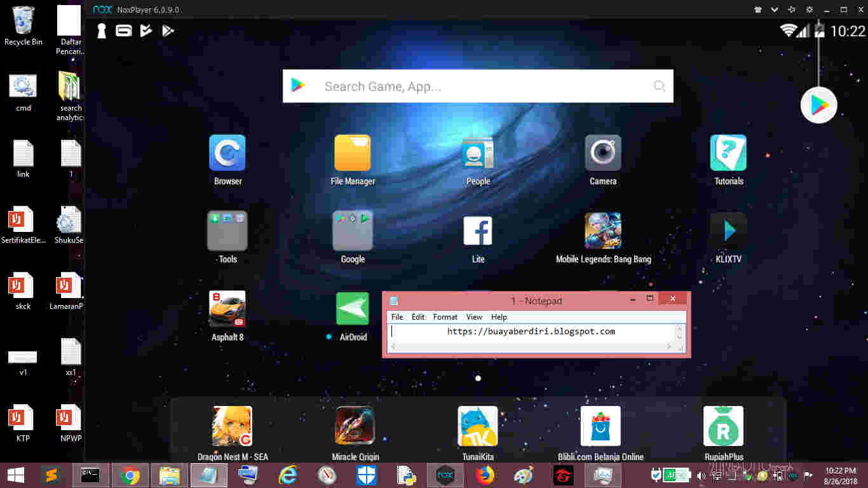Launch Mobile Legends: Bang Bang
Image resolution: width=868 pixels, height=488 pixels.
pos(603,231)
